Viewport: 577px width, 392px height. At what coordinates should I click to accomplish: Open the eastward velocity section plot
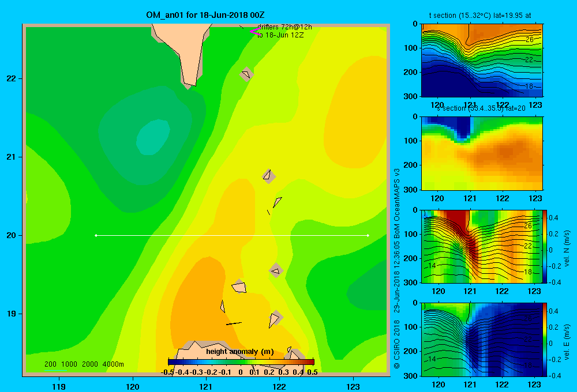click(482, 340)
